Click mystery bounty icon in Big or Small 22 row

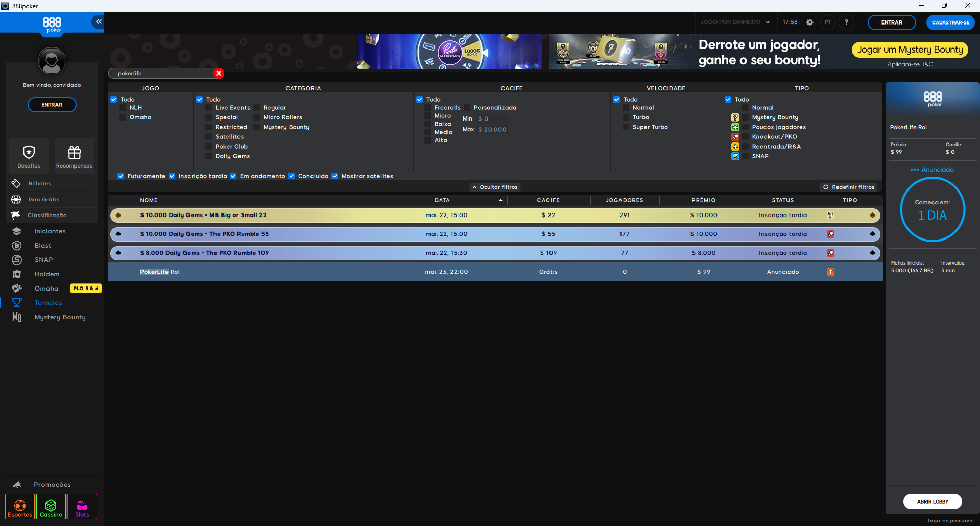click(831, 215)
